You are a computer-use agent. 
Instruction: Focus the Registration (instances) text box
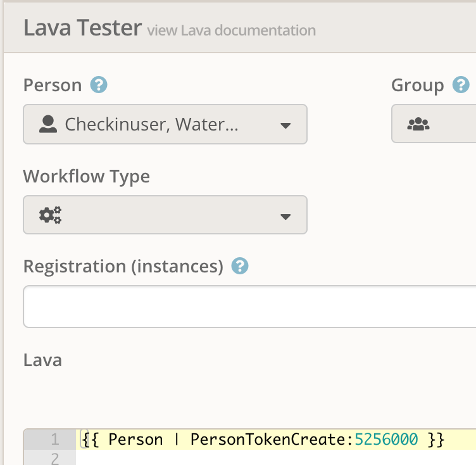[249, 307]
